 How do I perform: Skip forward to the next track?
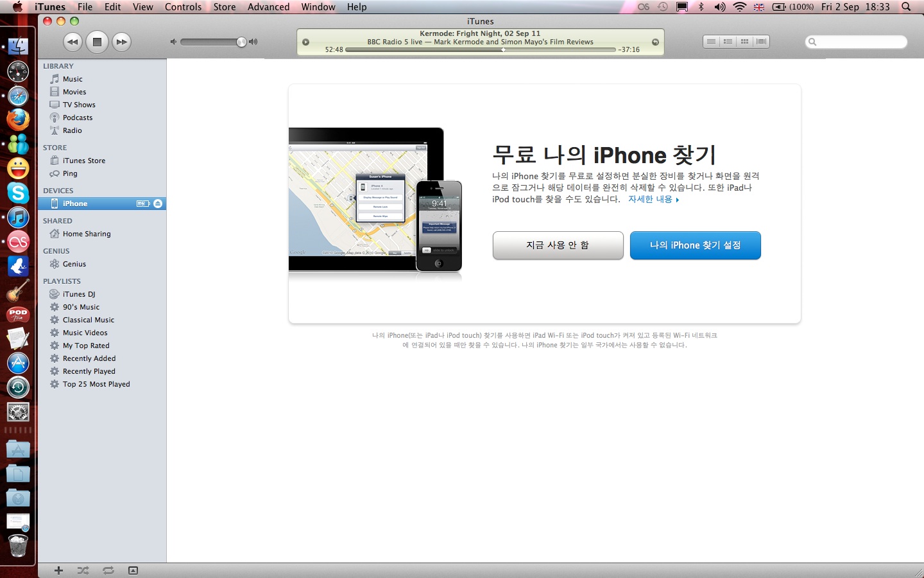(x=121, y=42)
